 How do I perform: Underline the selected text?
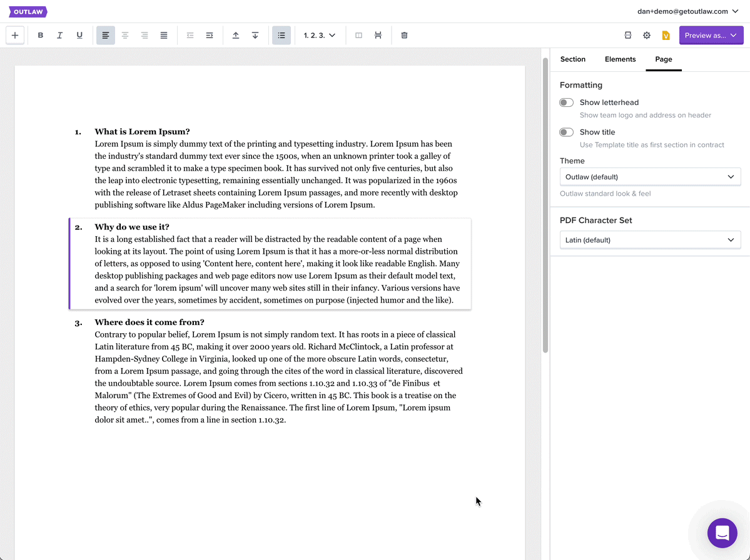pos(79,36)
